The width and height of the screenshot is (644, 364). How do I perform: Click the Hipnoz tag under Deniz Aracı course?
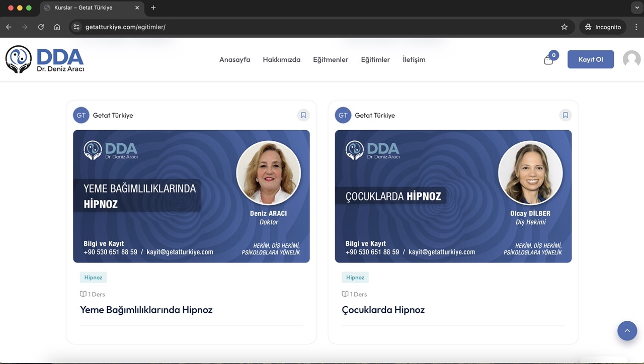coord(93,278)
